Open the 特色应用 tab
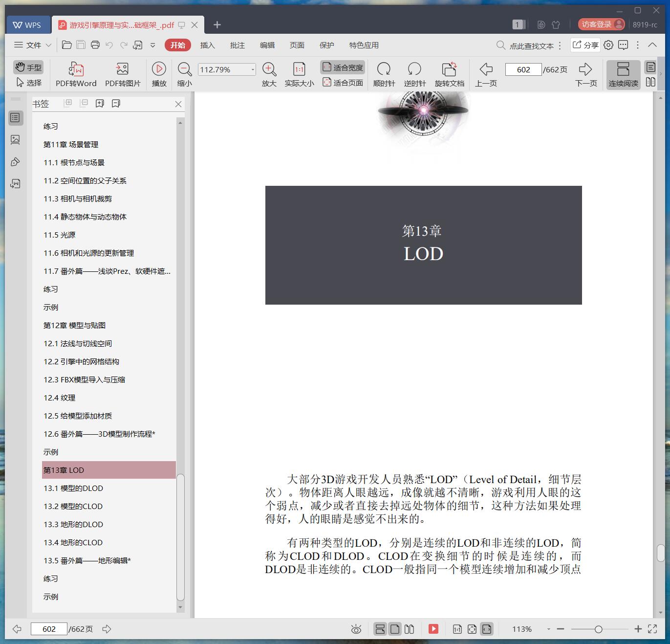The width and height of the screenshot is (670, 644). tap(364, 45)
